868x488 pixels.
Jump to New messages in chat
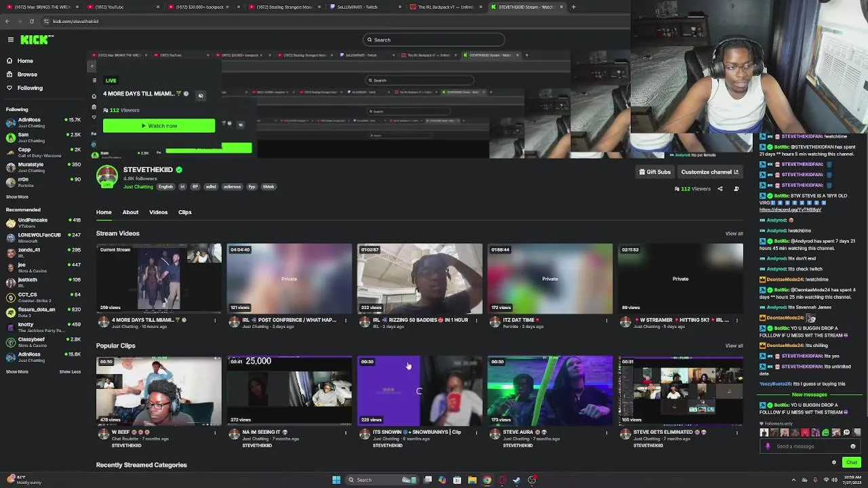click(x=810, y=394)
